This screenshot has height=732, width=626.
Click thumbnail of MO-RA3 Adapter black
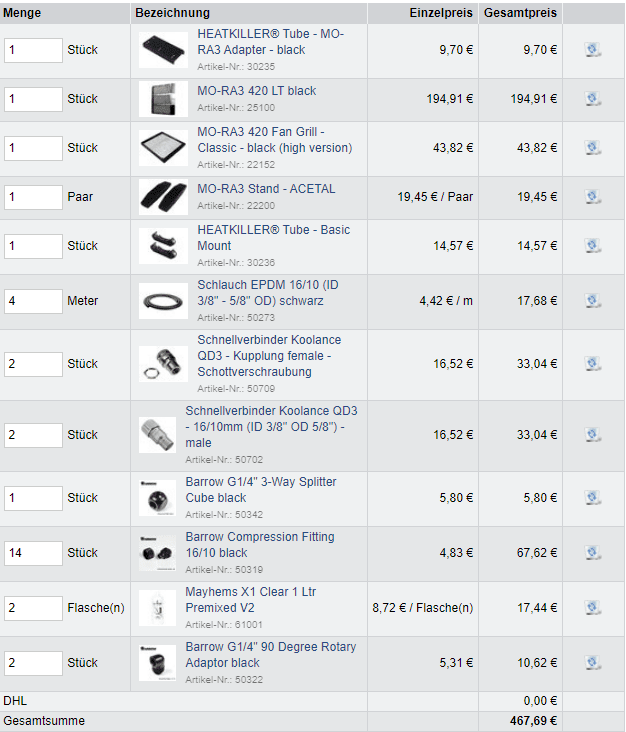coord(163,50)
